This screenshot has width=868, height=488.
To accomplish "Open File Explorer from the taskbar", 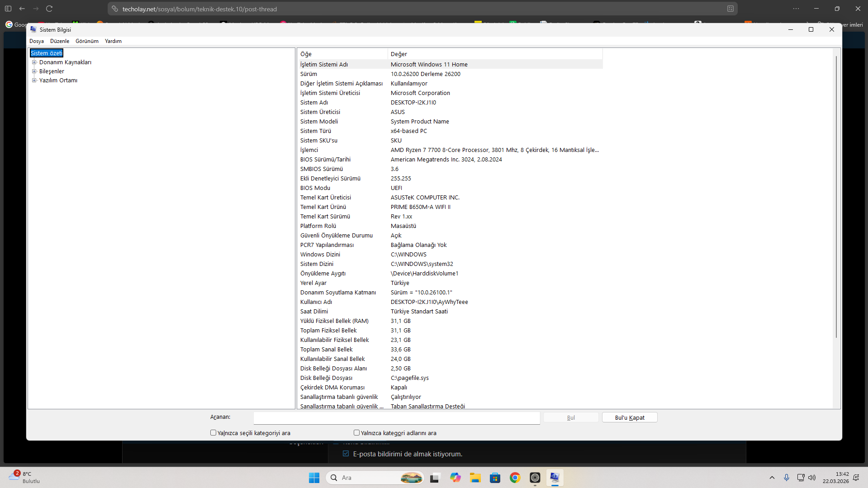I will coord(475,478).
